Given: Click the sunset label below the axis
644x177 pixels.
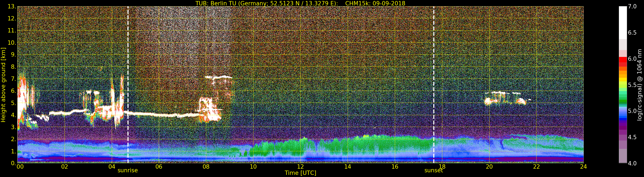Looking at the screenshot, I should [433, 171].
